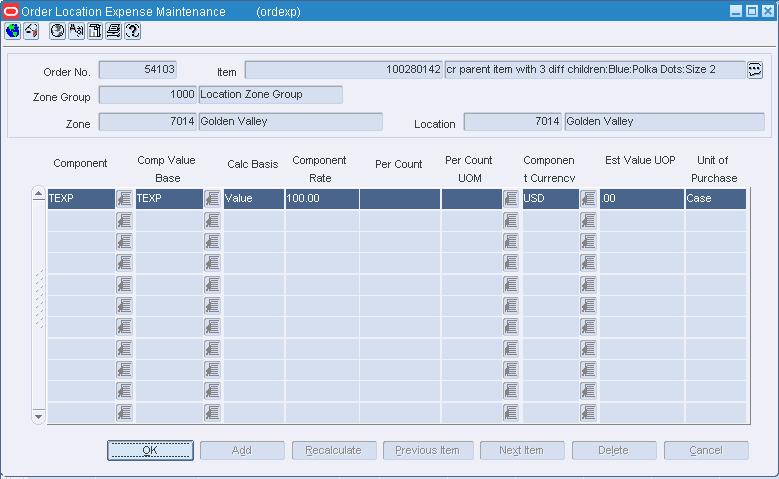The height and width of the screenshot is (479, 779).
Task: Click the translation letters toolbar icon
Action: coord(77,31)
